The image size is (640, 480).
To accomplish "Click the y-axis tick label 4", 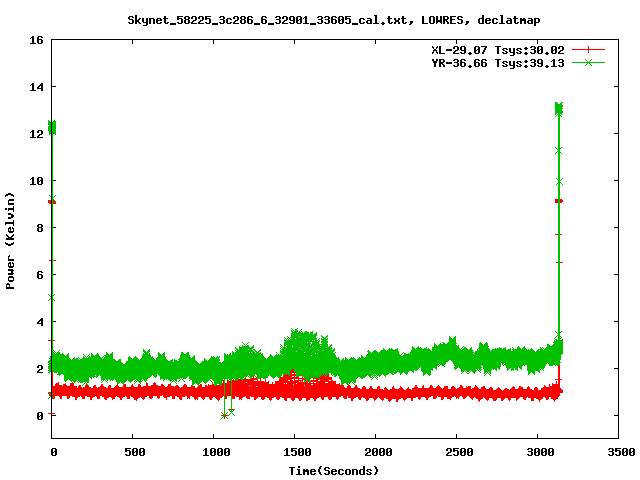I will click(40, 322).
